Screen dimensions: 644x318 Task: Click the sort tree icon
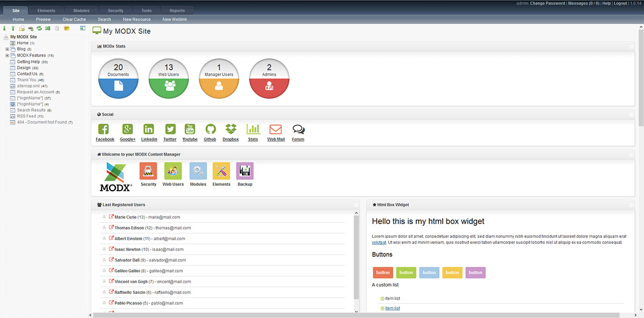(48, 28)
